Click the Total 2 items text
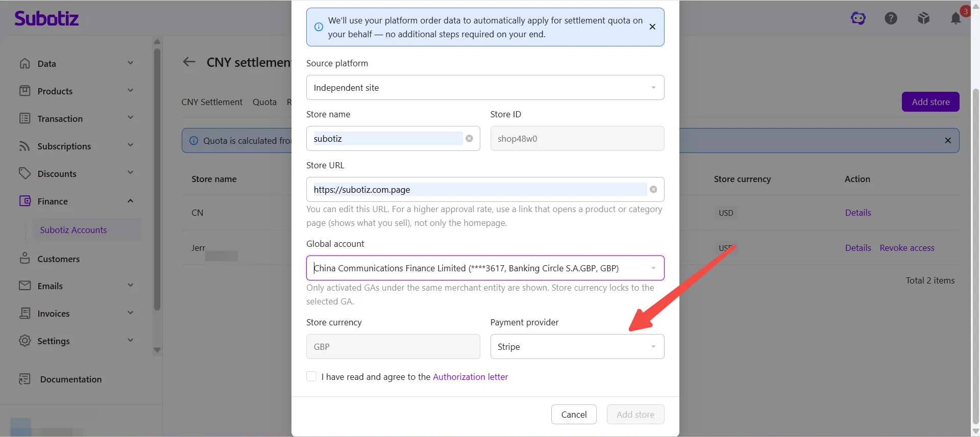Screen dimensions: 980x437 pyautogui.click(x=930, y=280)
